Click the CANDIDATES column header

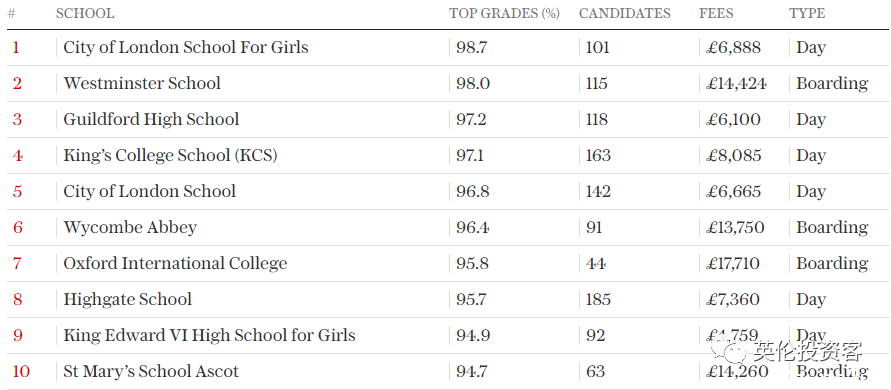coord(624,14)
